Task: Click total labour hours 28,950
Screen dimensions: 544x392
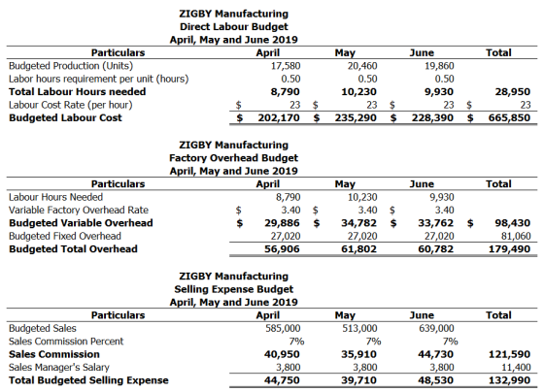Action: point(513,91)
